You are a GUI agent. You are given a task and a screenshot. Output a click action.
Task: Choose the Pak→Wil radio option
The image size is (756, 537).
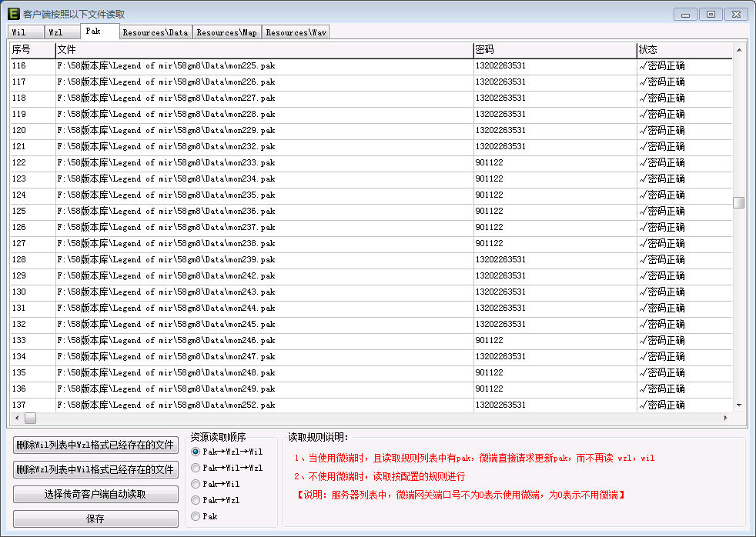pyautogui.click(x=196, y=484)
